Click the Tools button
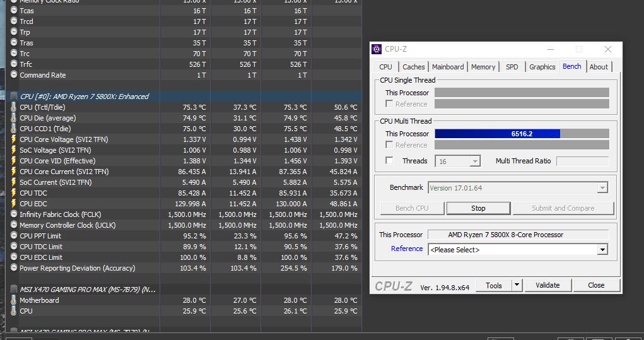 click(494, 285)
